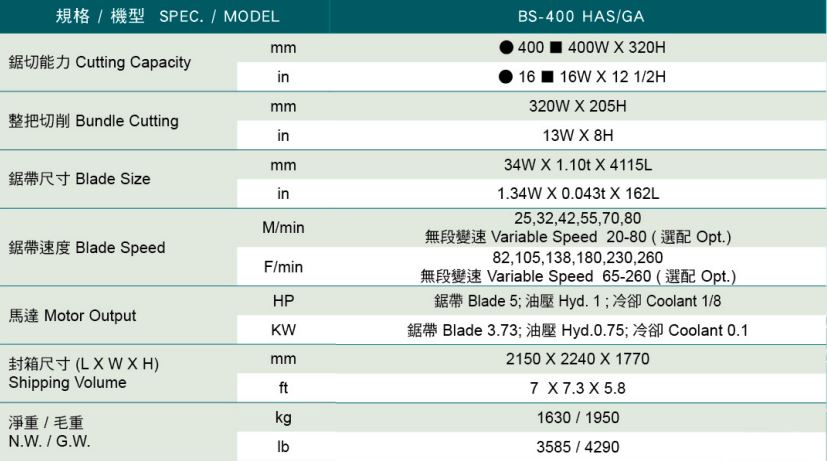
Task: Click speed list '82,105,138,180,230,260'
Action: tap(578, 257)
